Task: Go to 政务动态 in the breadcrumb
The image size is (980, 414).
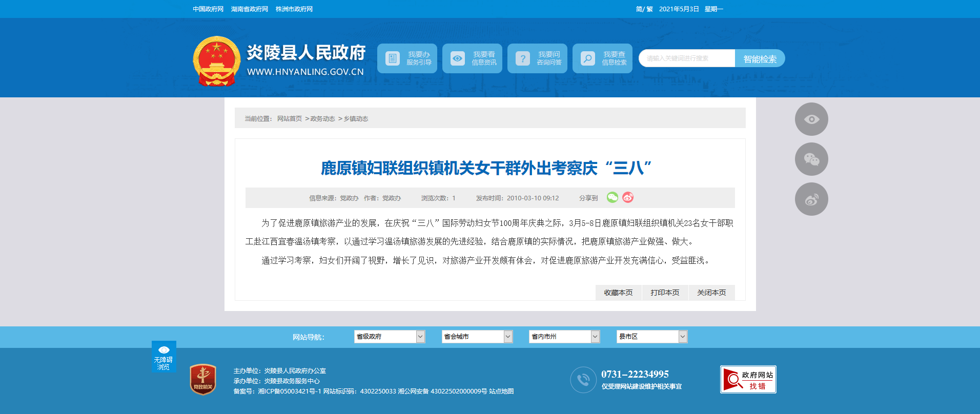Action: click(x=322, y=119)
